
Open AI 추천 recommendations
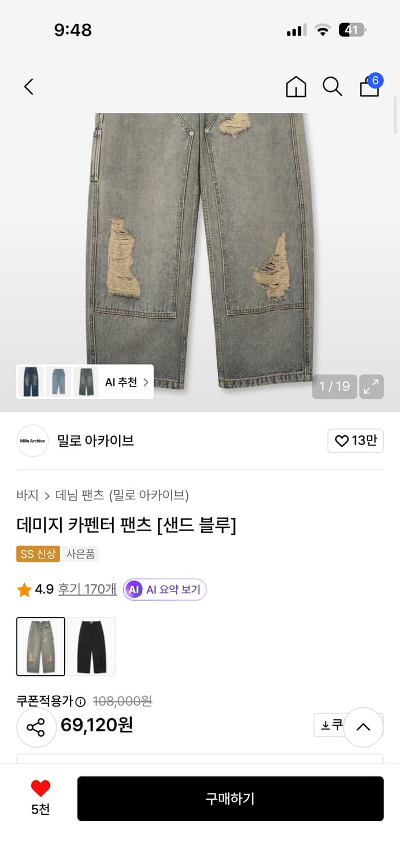pyautogui.click(x=121, y=382)
